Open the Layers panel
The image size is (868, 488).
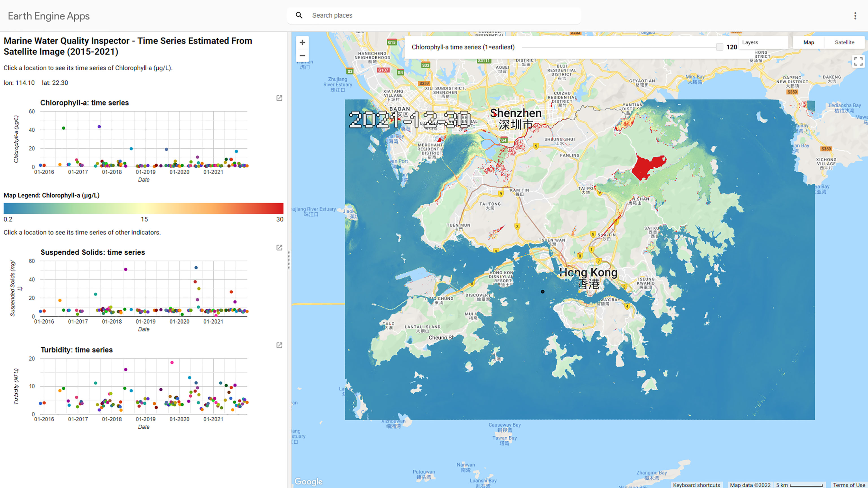763,42
